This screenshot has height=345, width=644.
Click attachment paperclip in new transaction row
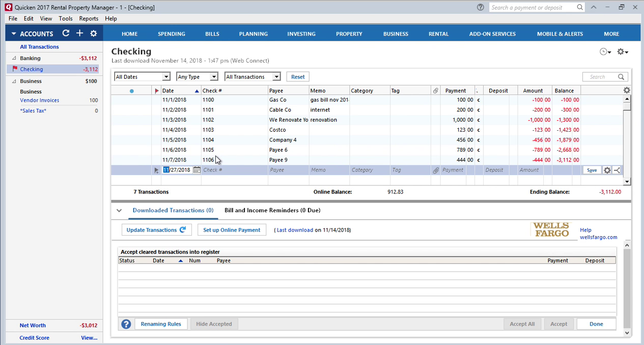coord(436,170)
